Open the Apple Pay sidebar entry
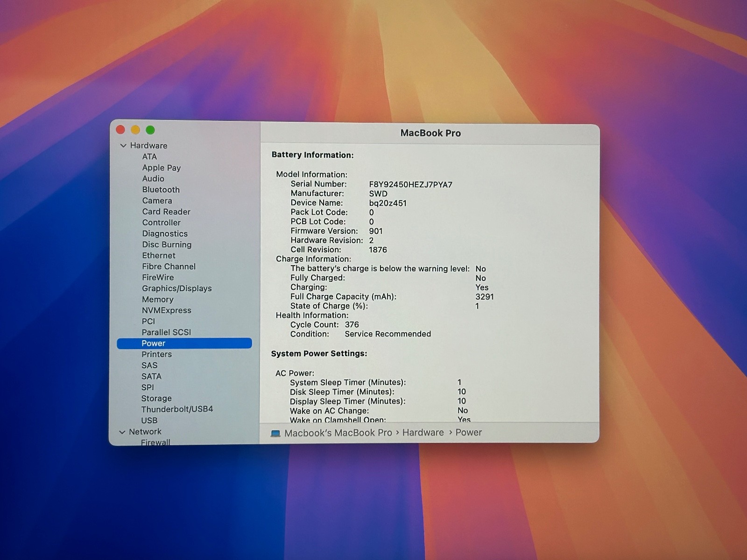Viewport: 747px width, 560px height. (x=161, y=168)
